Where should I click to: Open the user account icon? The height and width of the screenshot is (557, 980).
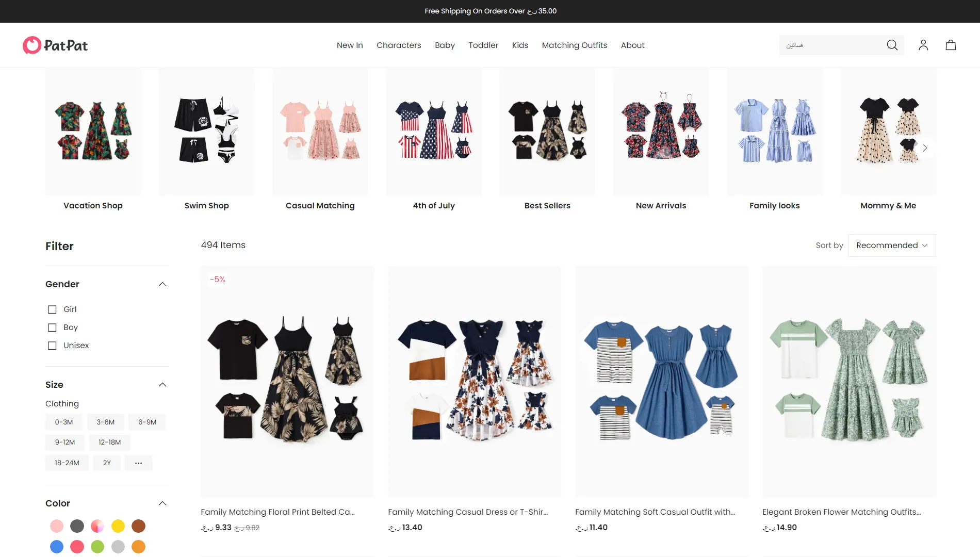coord(923,45)
